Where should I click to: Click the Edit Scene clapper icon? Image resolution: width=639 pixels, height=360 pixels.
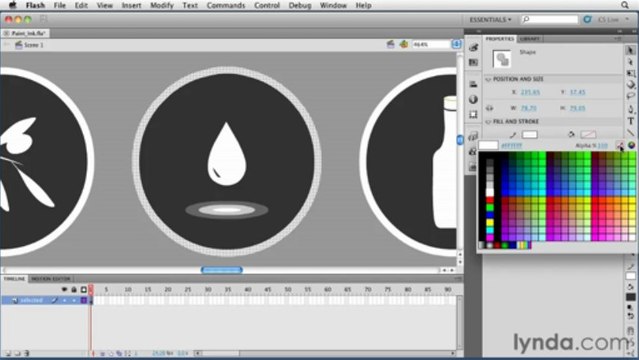[x=390, y=44]
